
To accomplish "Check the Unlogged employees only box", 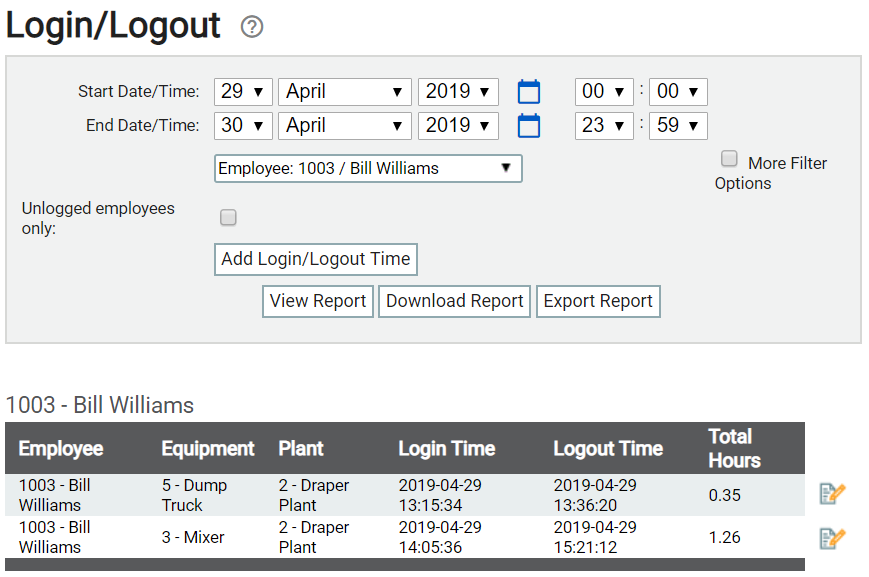I will tap(228, 218).
